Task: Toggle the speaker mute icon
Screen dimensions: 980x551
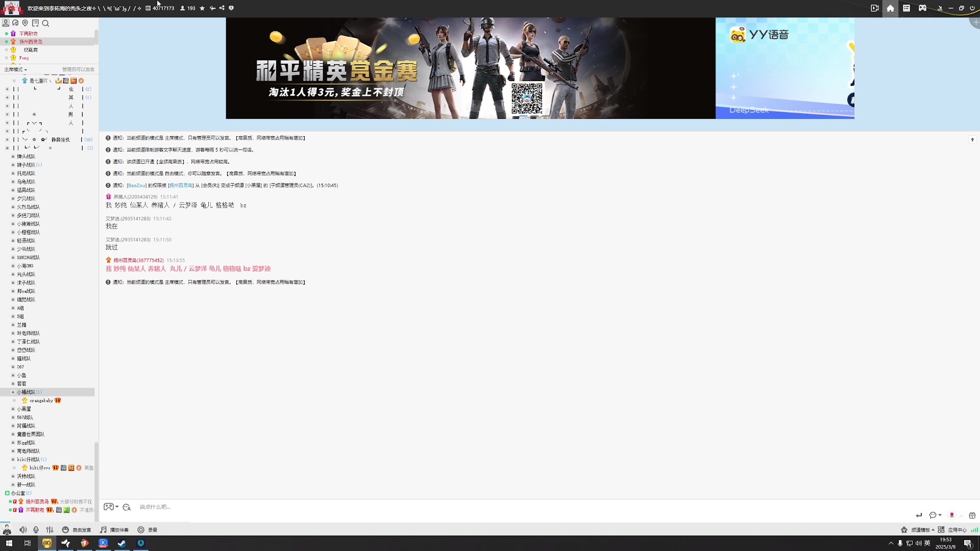Action: 23,530
